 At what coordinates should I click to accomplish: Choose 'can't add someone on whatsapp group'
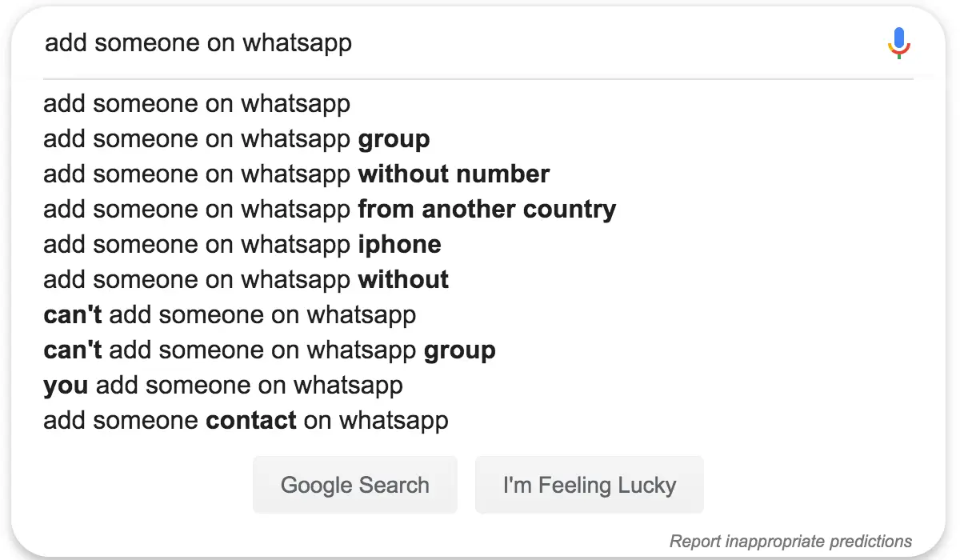(270, 350)
